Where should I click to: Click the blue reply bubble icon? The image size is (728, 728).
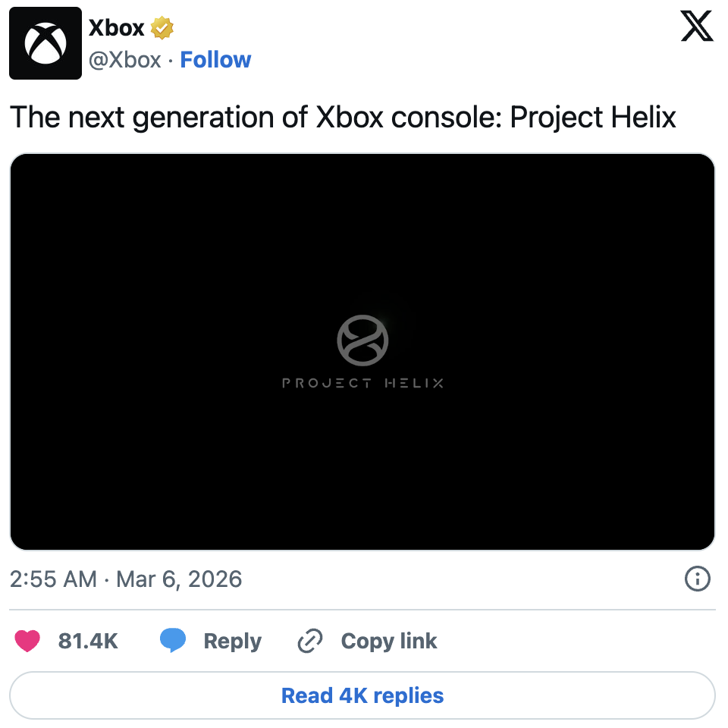[x=173, y=641]
